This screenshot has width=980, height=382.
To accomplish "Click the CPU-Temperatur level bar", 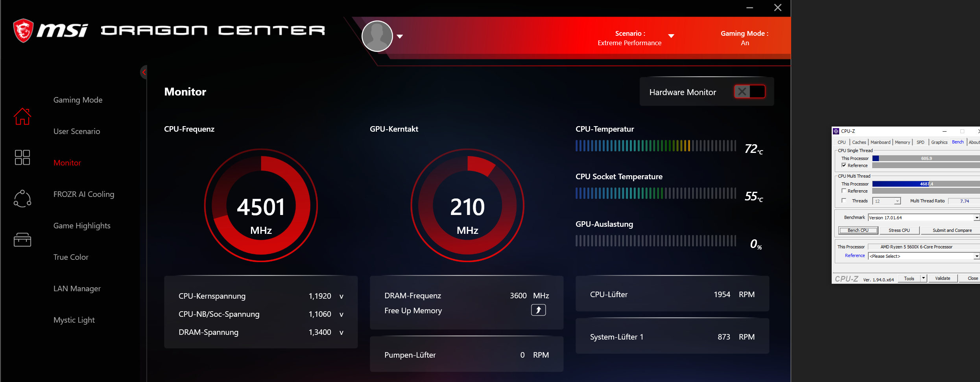I will coord(655,146).
